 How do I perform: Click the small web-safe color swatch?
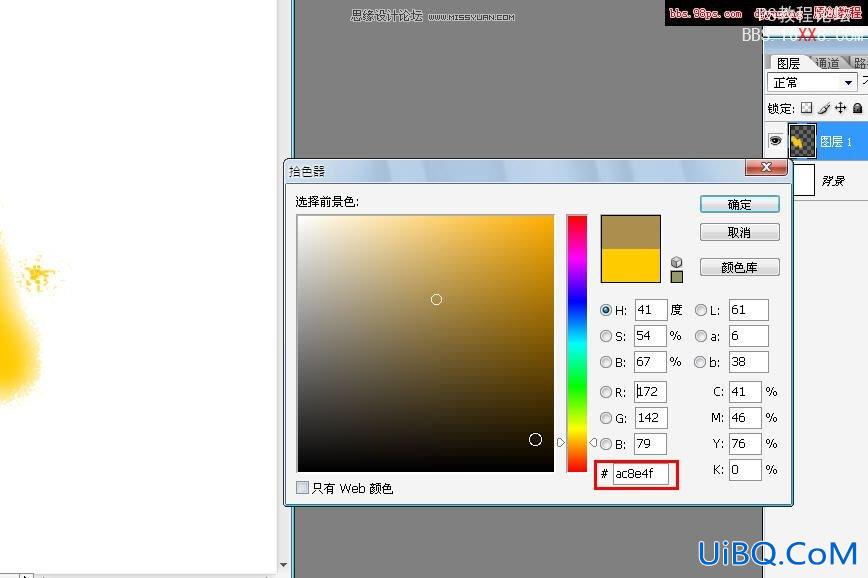676,277
